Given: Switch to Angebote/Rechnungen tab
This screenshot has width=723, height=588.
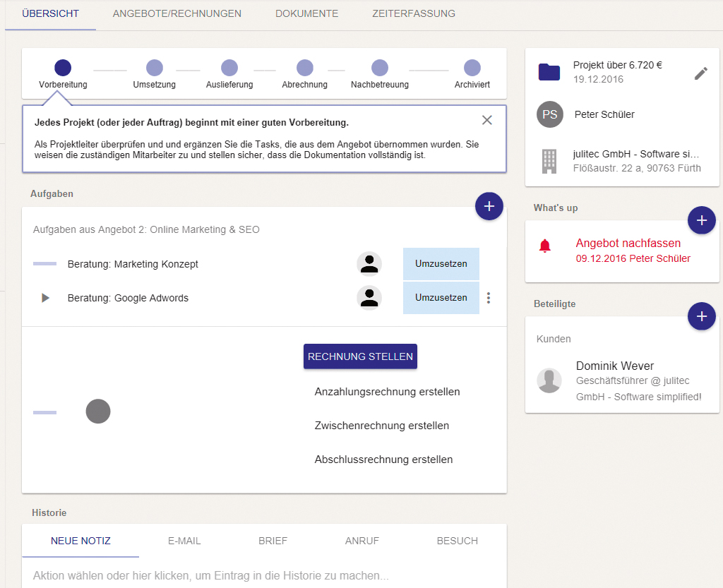Looking at the screenshot, I should (177, 13).
